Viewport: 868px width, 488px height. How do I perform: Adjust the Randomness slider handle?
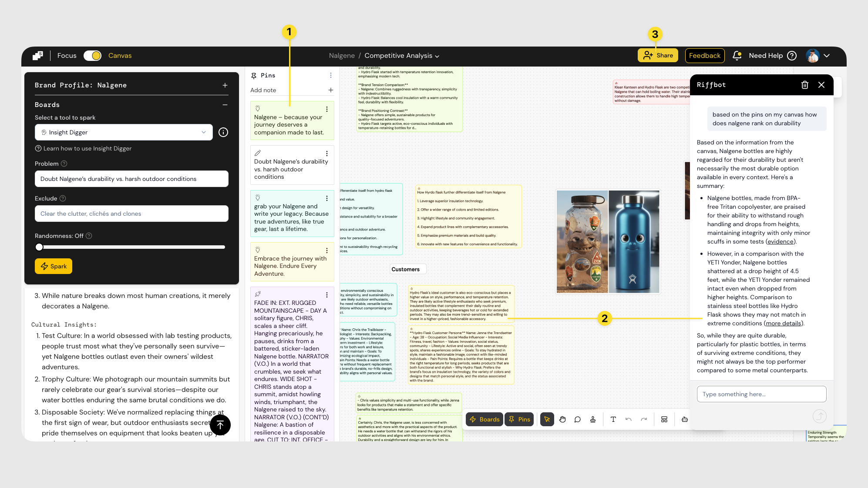pyautogui.click(x=39, y=247)
